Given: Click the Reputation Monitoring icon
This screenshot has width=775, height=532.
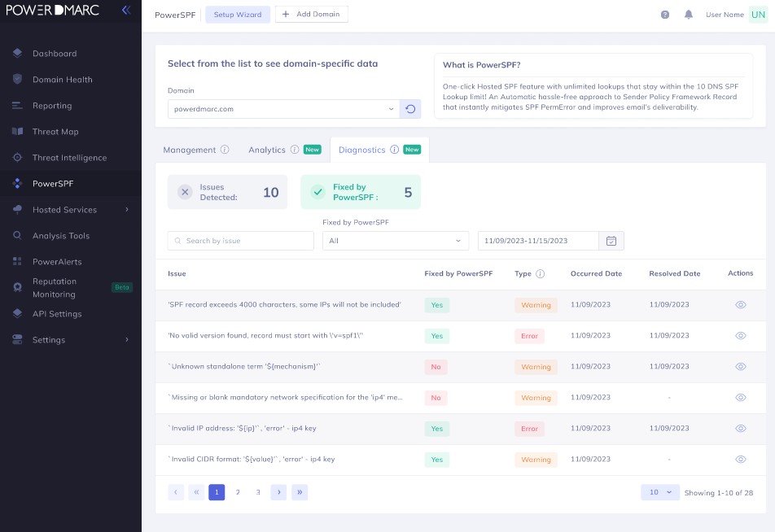Looking at the screenshot, I should (17, 287).
